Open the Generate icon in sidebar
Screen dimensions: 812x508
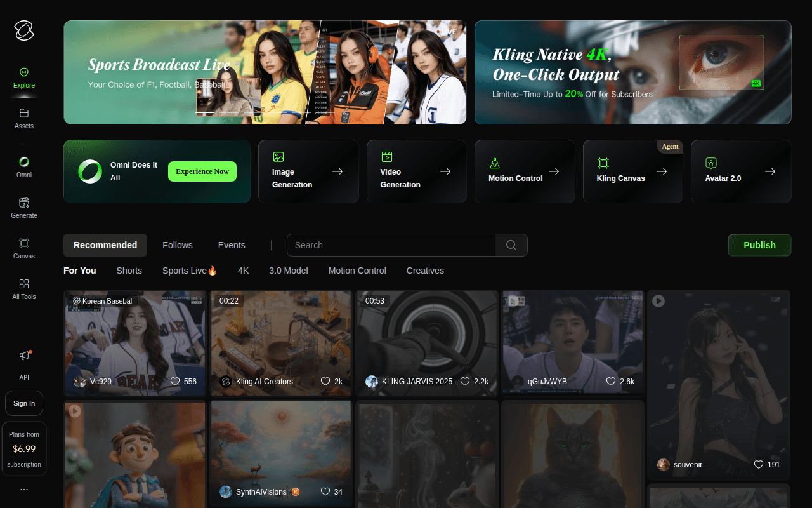point(24,203)
